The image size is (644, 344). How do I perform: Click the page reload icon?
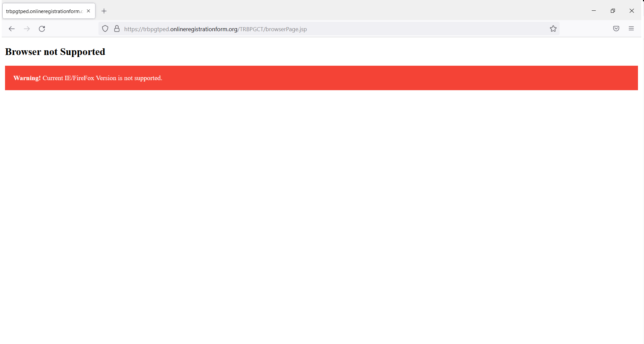pyautogui.click(x=42, y=29)
